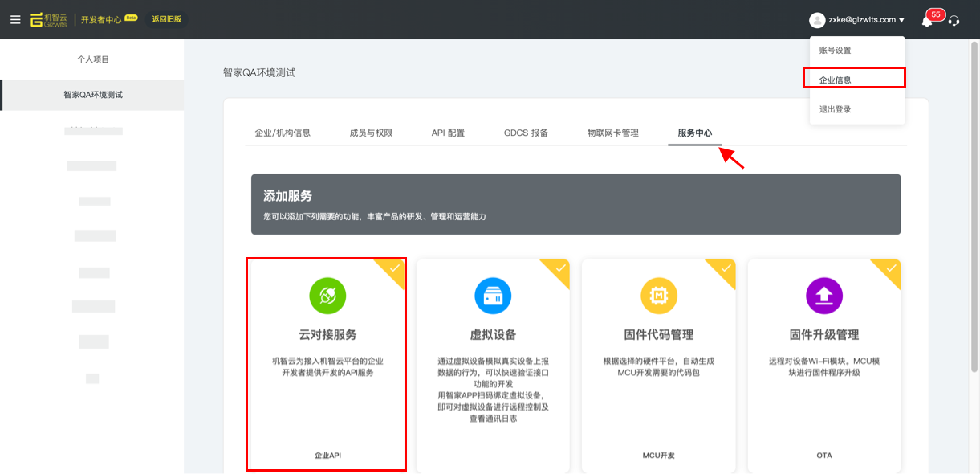Open the 虚拟设备 card title

(x=493, y=335)
